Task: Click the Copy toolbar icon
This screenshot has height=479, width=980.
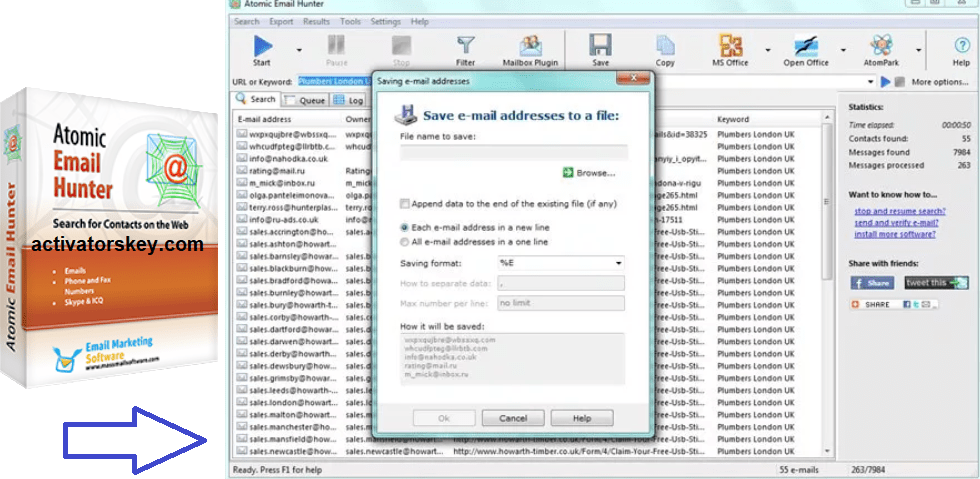Action: (665, 49)
